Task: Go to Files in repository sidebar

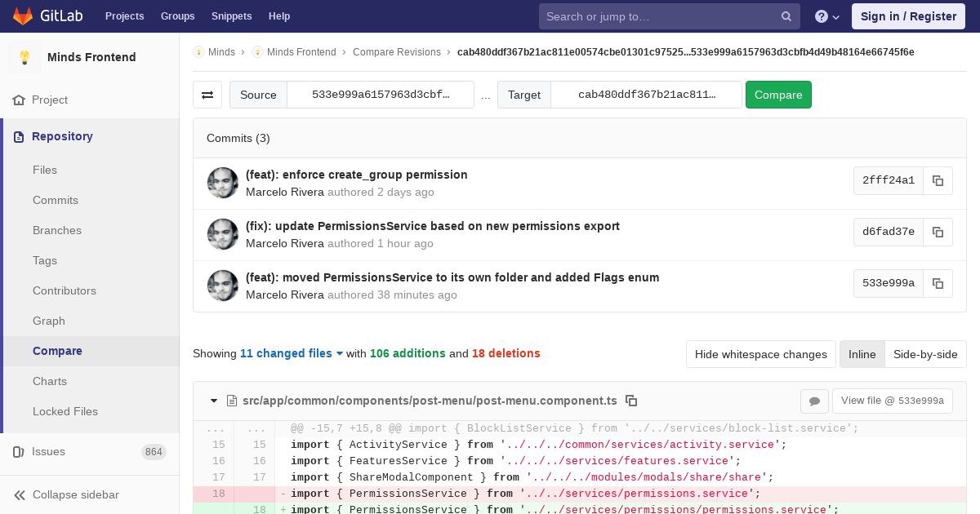Action: click(x=45, y=170)
